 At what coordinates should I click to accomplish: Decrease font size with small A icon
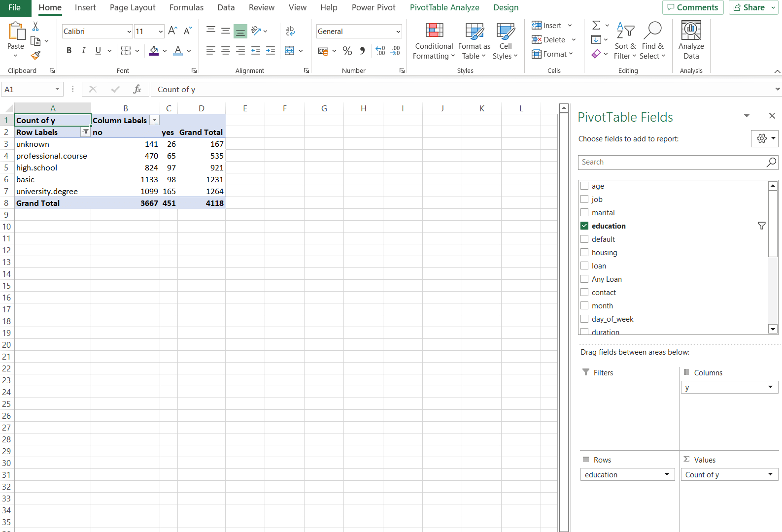tap(187, 31)
